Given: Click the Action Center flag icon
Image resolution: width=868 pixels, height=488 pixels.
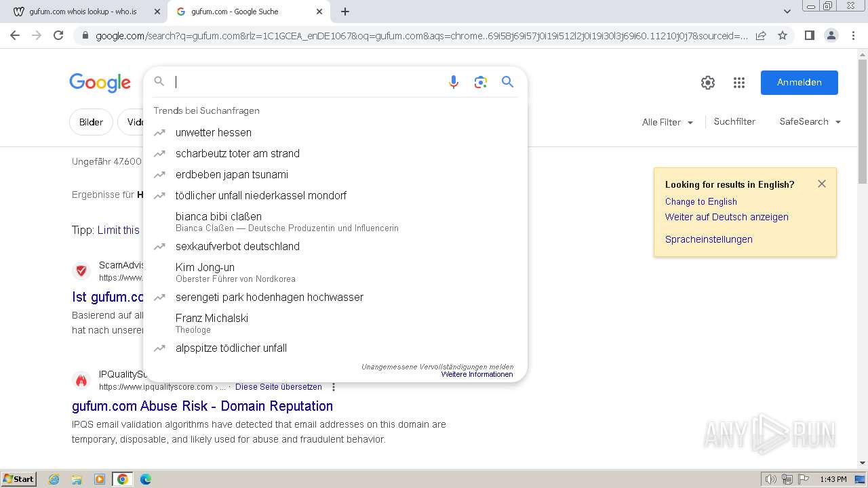Looking at the screenshot, I should [803, 479].
